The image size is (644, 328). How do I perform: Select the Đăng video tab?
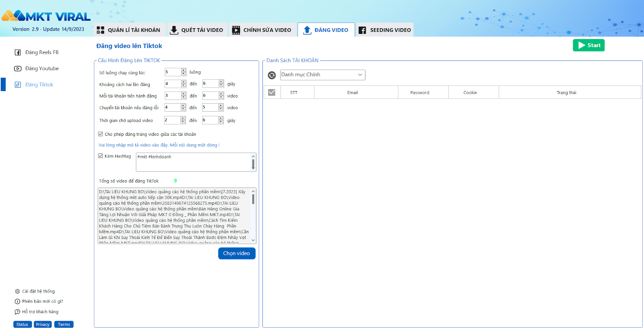point(326,30)
